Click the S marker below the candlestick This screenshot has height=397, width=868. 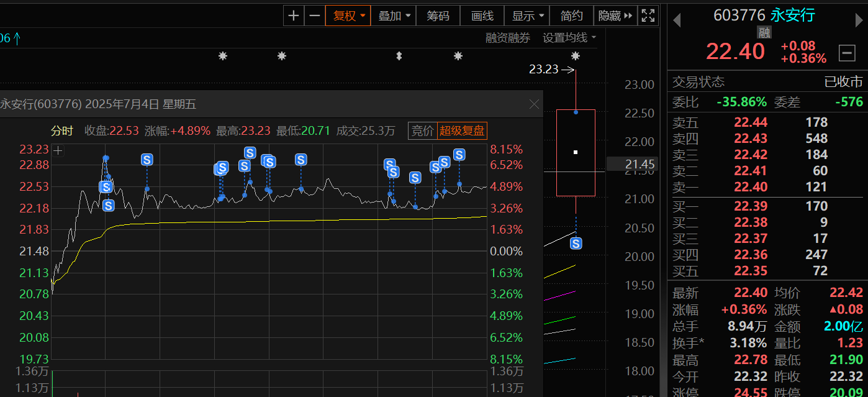click(576, 244)
